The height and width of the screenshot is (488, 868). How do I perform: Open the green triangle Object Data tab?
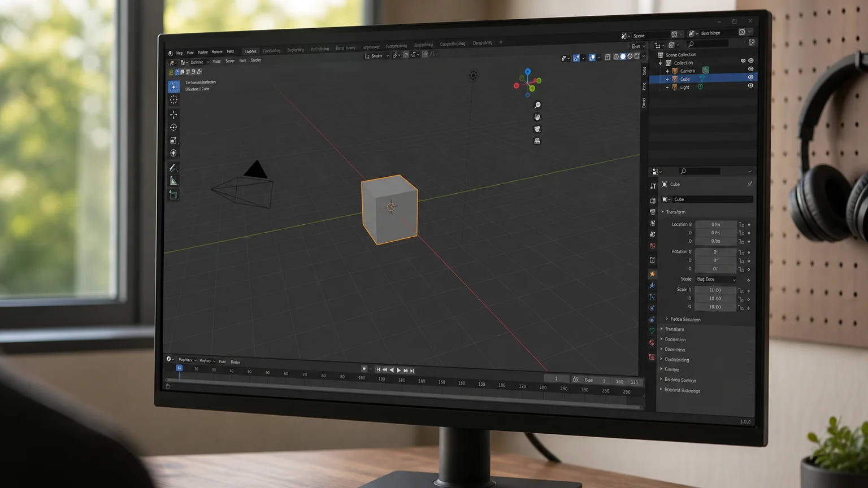652,331
